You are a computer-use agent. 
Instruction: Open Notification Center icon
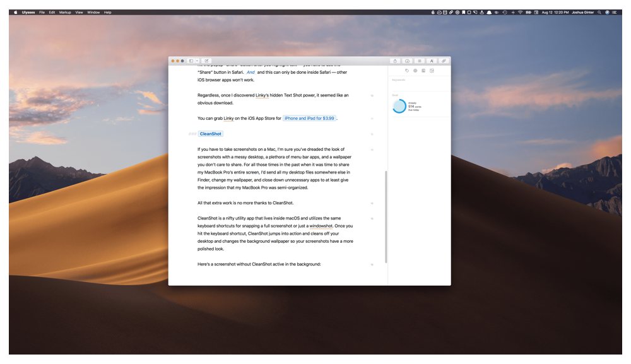click(x=614, y=13)
